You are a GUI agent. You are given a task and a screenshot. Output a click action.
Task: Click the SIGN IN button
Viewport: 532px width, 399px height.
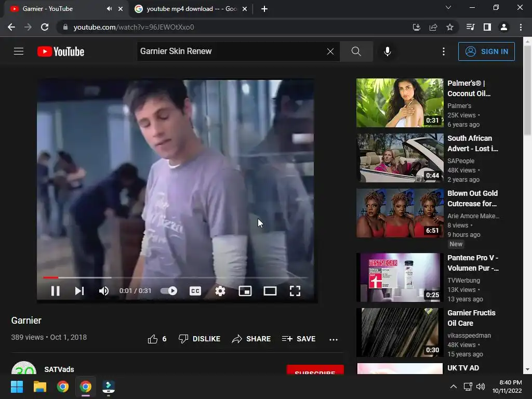[x=486, y=51]
